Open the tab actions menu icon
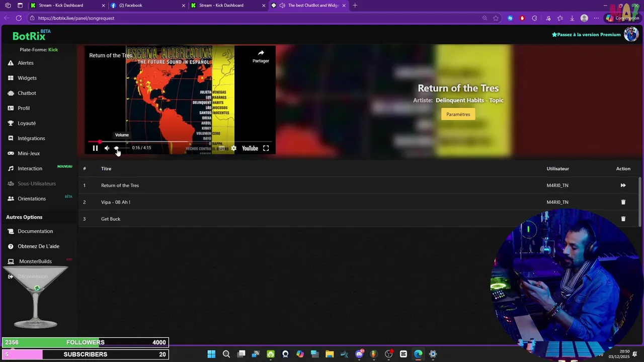Viewport: 644px width, 362px height. click(x=20, y=6)
